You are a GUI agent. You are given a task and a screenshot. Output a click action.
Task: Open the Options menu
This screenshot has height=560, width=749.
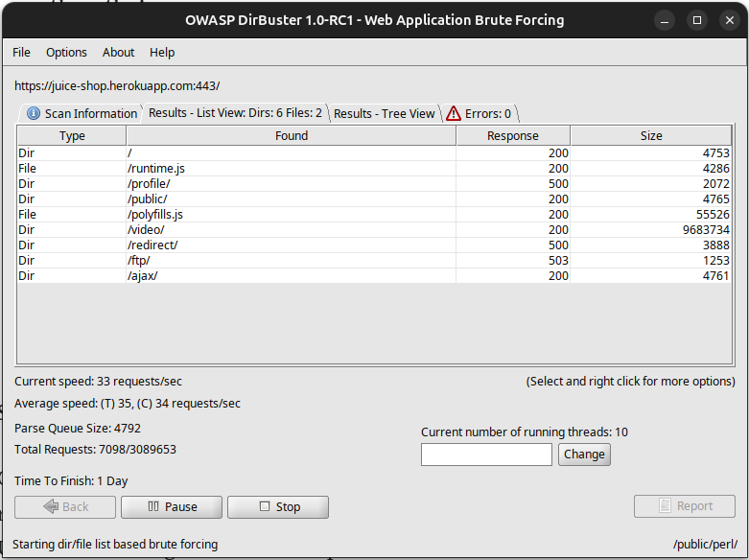coord(66,52)
